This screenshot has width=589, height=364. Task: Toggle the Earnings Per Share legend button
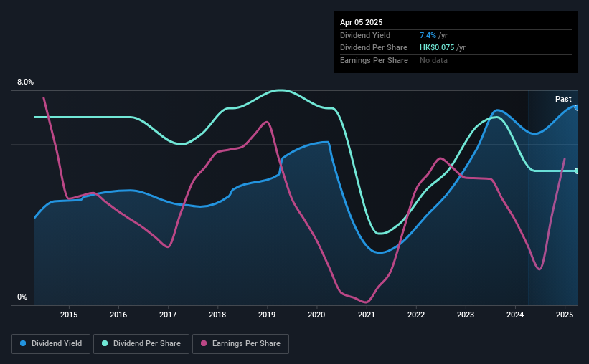point(240,344)
